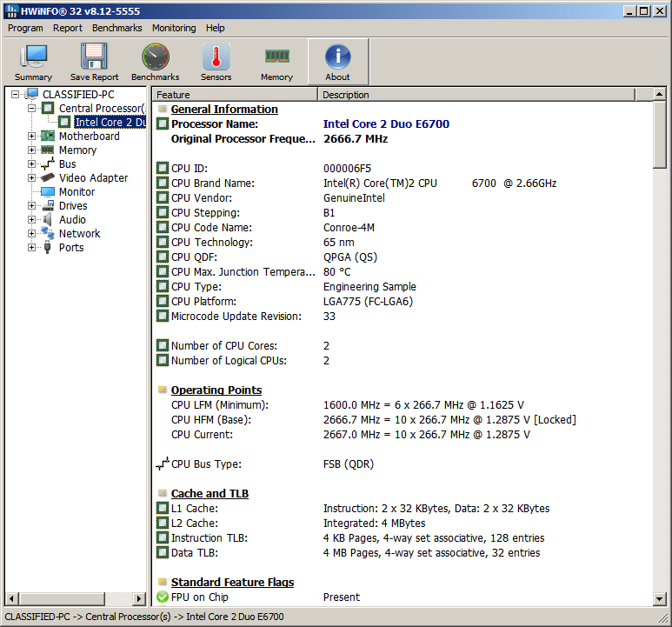Click the Central Processor chip icon
This screenshot has width=672, height=627.
point(48,108)
